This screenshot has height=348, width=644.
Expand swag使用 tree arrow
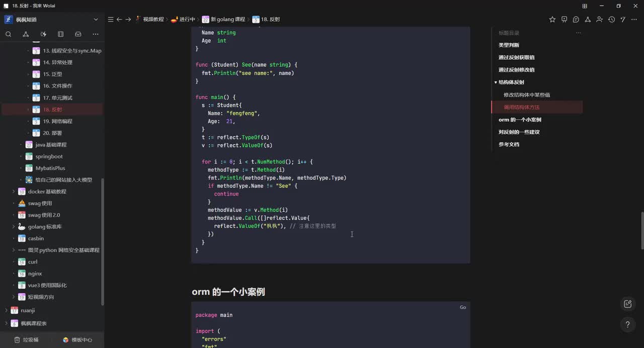pyautogui.click(x=14, y=203)
